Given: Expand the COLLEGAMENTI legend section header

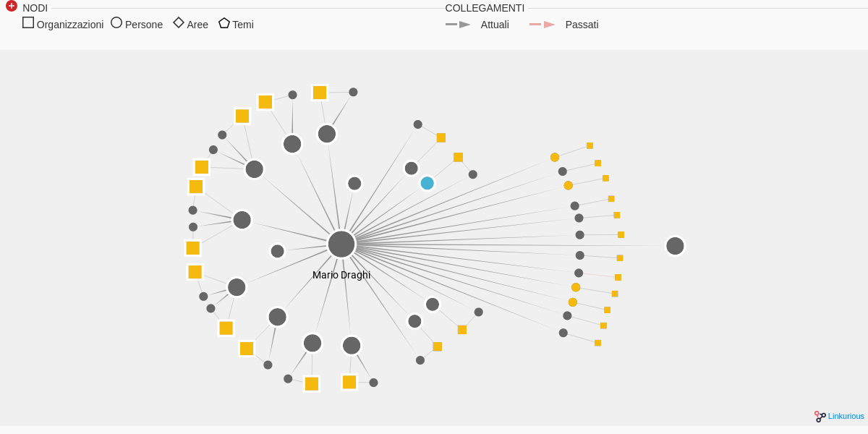Looking at the screenshot, I should pyautogui.click(x=485, y=8).
